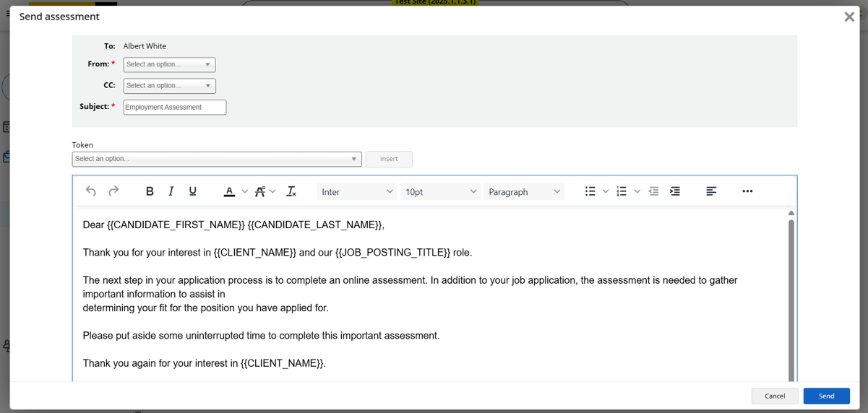Open numbered list style options arrow

click(x=637, y=191)
